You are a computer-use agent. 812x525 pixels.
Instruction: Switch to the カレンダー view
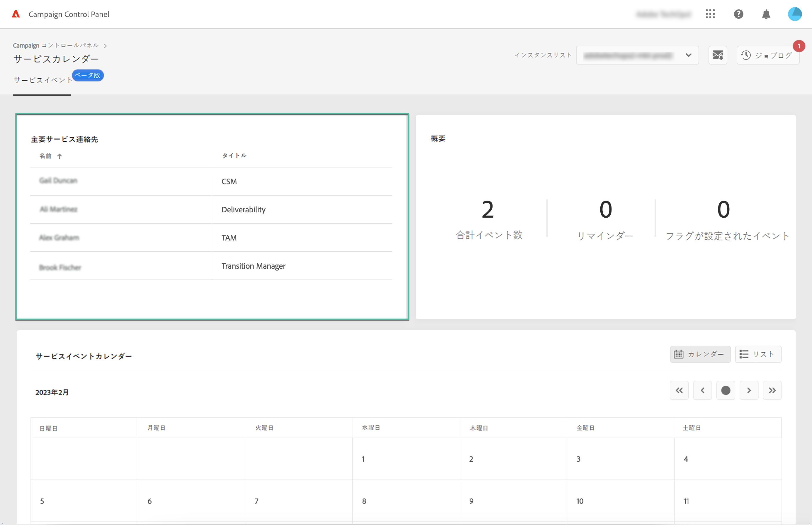700,354
